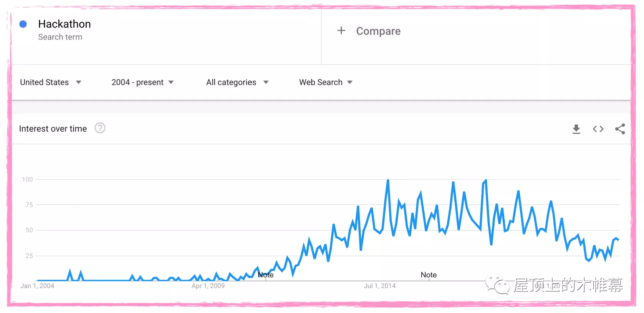Screen dimensions: 644x313
Task: Click the download CSV icon
Action: pyautogui.click(x=576, y=129)
